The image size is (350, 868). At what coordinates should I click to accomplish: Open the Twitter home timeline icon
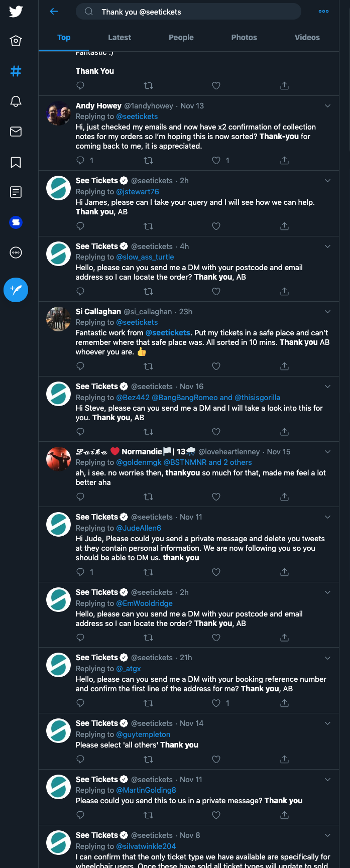pyautogui.click(x=16, y=41)
